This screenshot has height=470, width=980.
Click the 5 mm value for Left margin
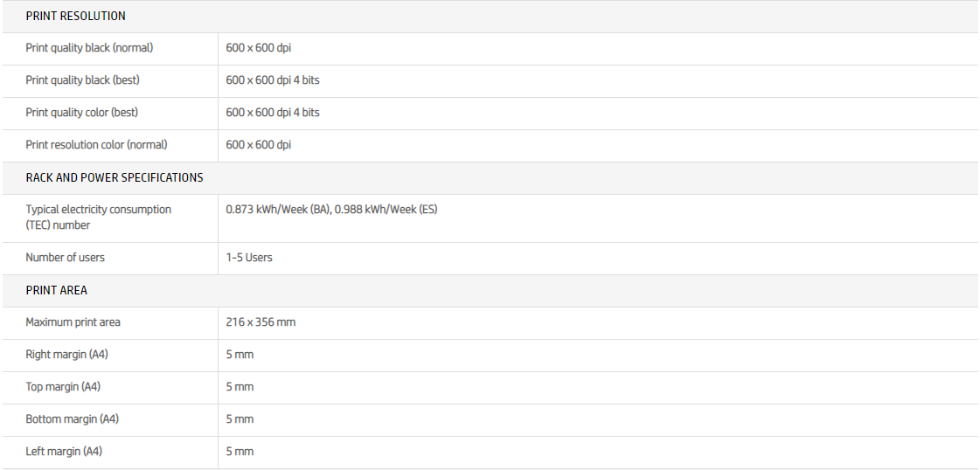240,452
